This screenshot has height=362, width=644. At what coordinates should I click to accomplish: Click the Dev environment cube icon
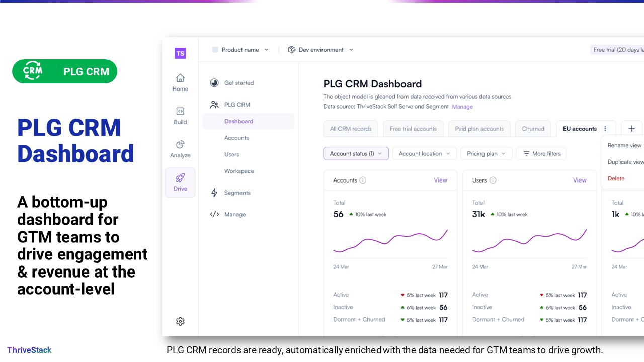[x=292, y=50]
